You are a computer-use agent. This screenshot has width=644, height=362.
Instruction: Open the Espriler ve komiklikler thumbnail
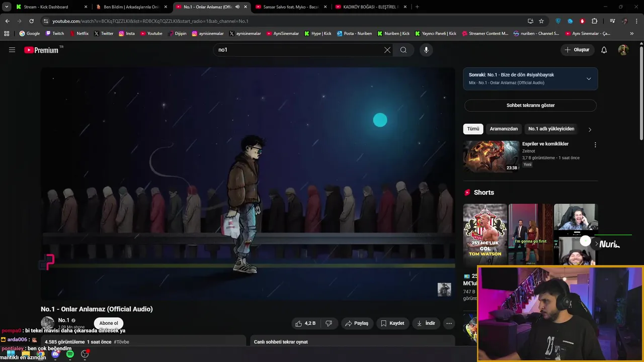[x=491, y=156]
